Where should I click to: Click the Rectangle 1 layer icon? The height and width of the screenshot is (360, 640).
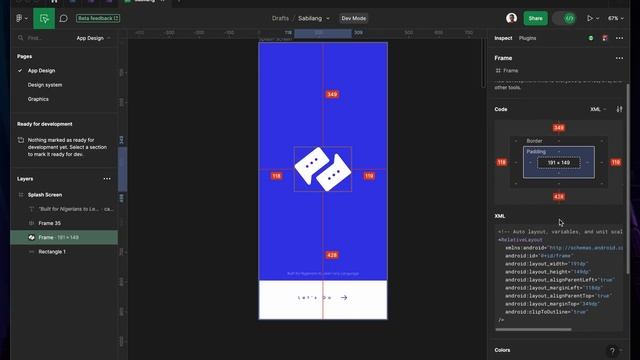[x=31, y=252]
